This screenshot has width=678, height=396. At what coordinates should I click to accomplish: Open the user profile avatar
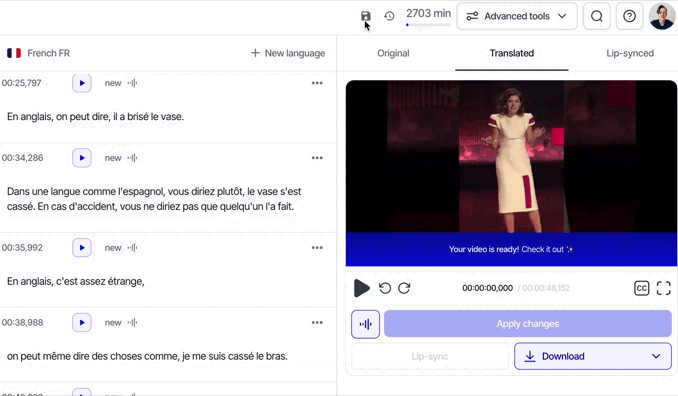[x=662, y=16]
